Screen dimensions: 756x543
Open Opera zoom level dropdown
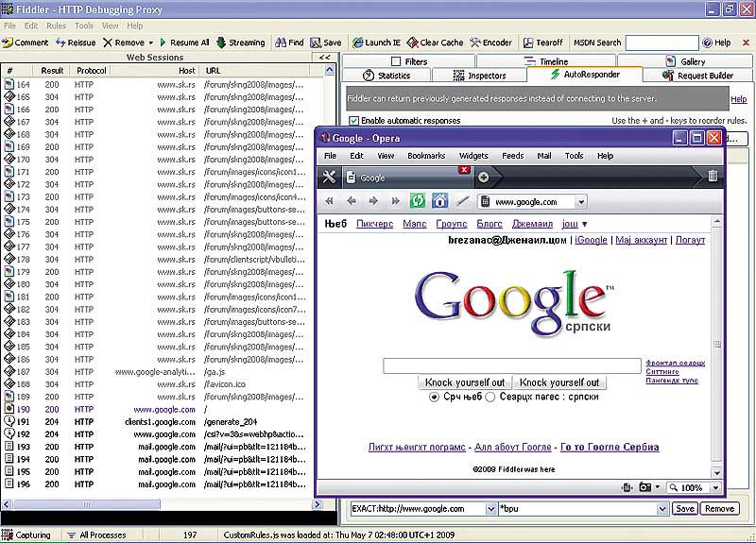(x=715, y=487)
